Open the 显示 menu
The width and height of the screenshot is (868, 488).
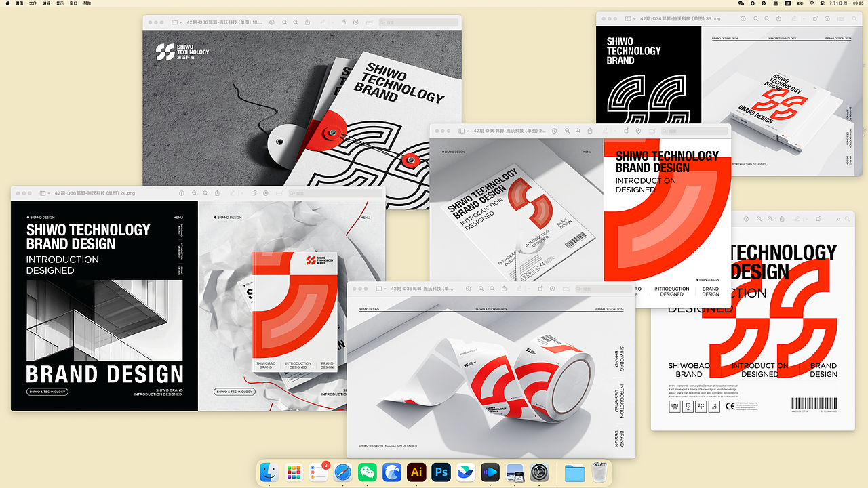point(60,3)
